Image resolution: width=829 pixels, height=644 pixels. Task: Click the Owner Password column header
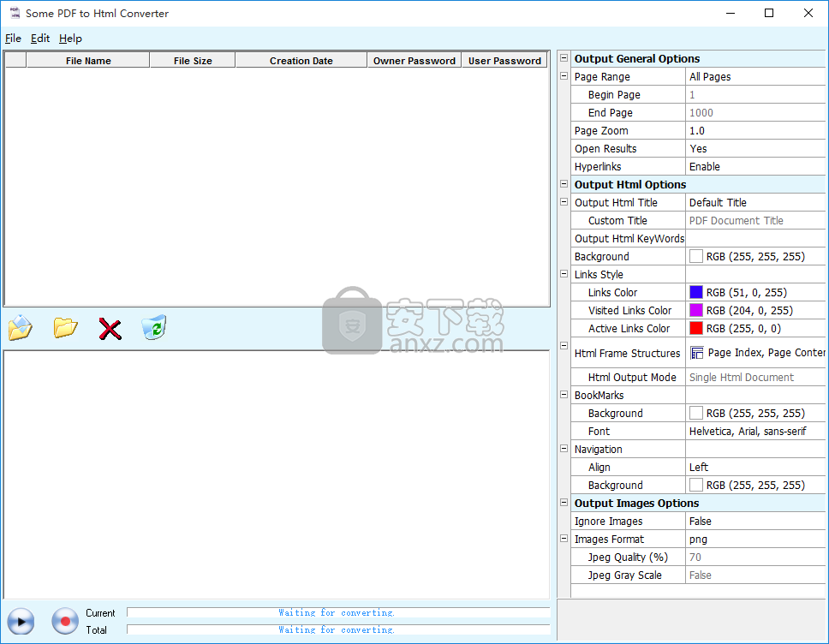point(414,60)
